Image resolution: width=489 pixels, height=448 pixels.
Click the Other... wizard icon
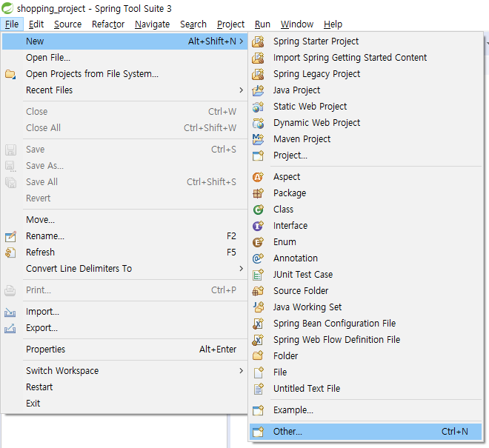click(x=258, y=432)
